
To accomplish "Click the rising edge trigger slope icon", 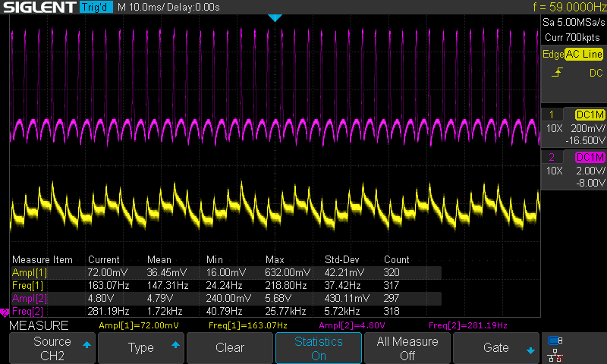I will 557,73.
